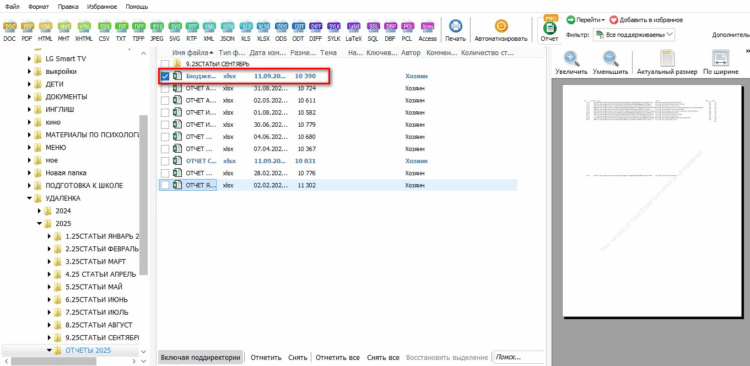Viewport: 750px width, 366px height.
Task: Tick the file dated 01.08
Action: tap(165, 112)
